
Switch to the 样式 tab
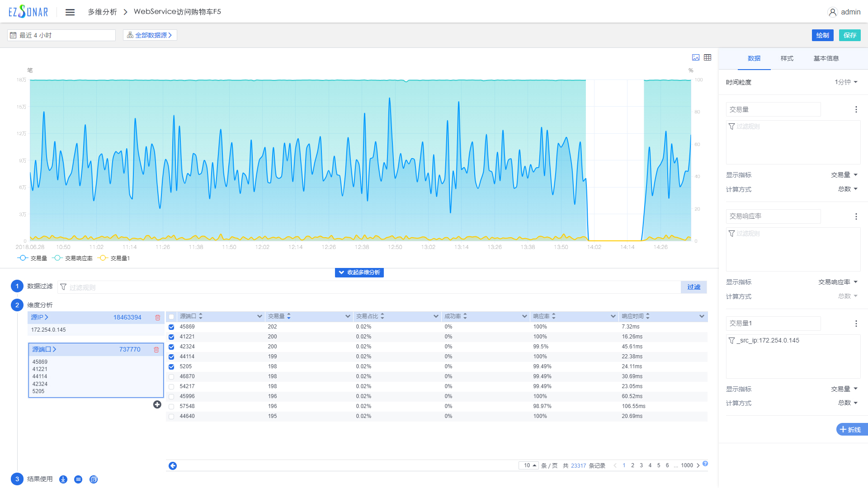787,58
